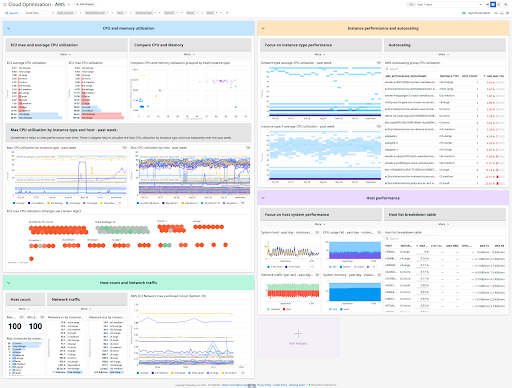Click the time step back icon
The image size is (512, 388).
click(488, 4)
